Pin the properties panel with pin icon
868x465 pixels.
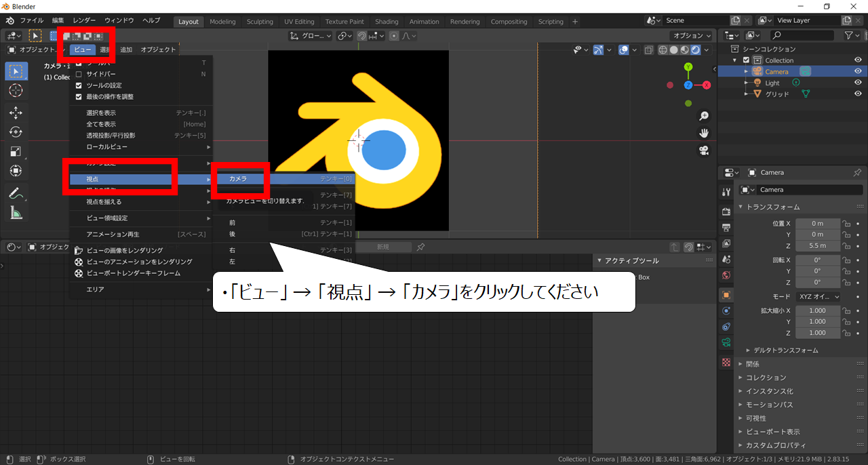pyautogui.click(x=857, y=172)
